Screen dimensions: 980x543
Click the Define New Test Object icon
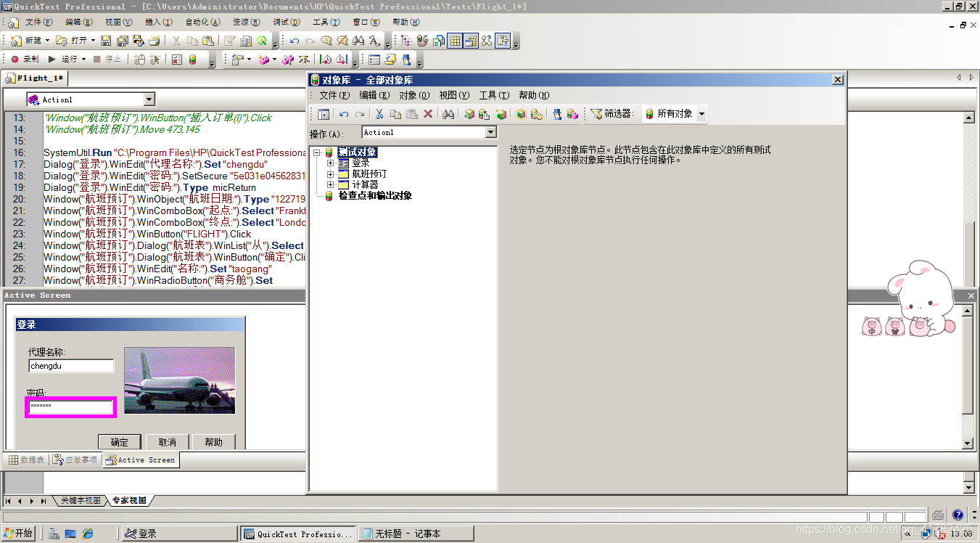pyautogui.click(x=501, y=114)
